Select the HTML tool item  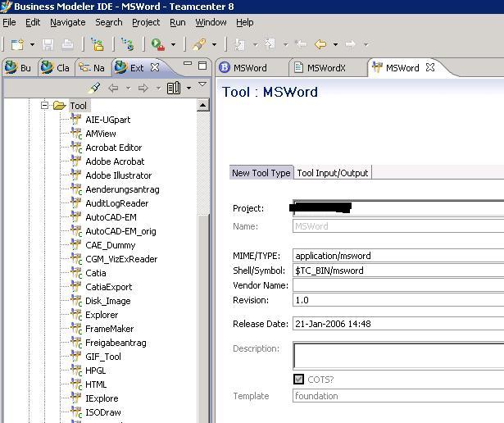click(x=96, y=384)
